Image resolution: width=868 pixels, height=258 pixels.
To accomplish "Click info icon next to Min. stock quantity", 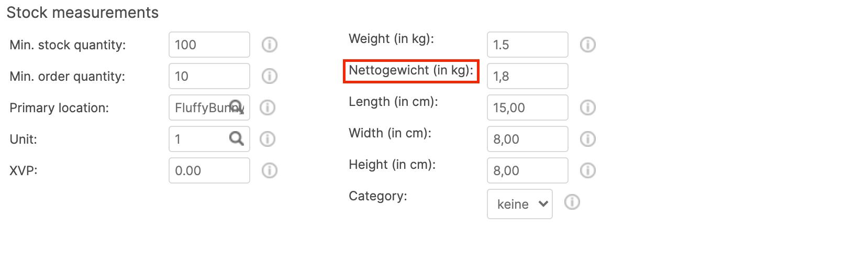I will tap(270, 45).
